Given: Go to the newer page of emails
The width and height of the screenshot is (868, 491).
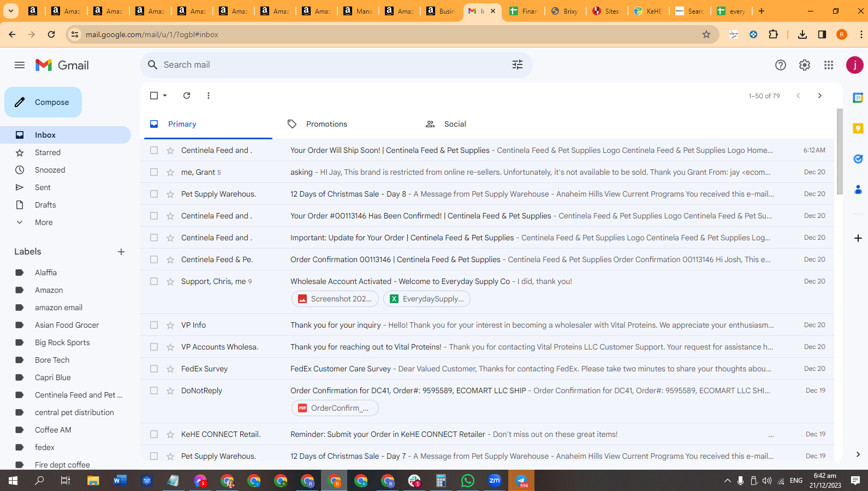Looking at the screenshot, I should pyautogui.click(x=798, y=96).
